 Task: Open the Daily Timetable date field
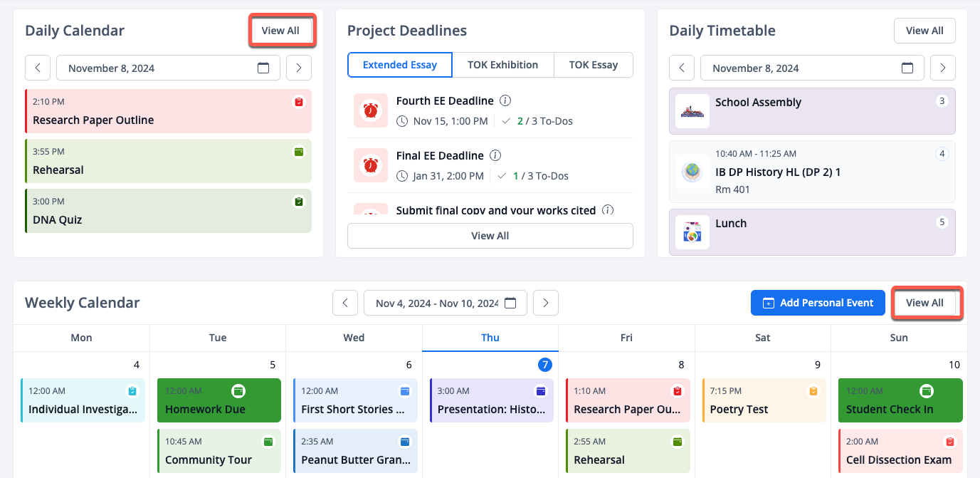811,68
